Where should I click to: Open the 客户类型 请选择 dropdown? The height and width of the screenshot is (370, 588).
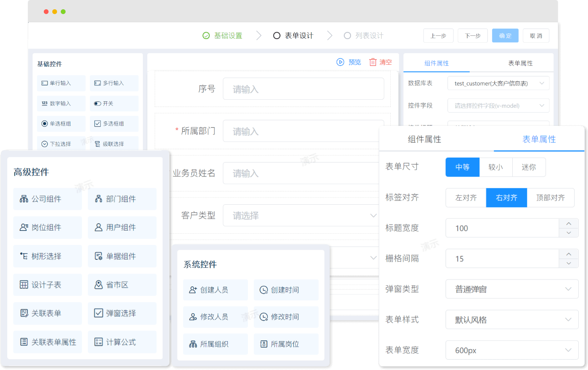point(301,216)
